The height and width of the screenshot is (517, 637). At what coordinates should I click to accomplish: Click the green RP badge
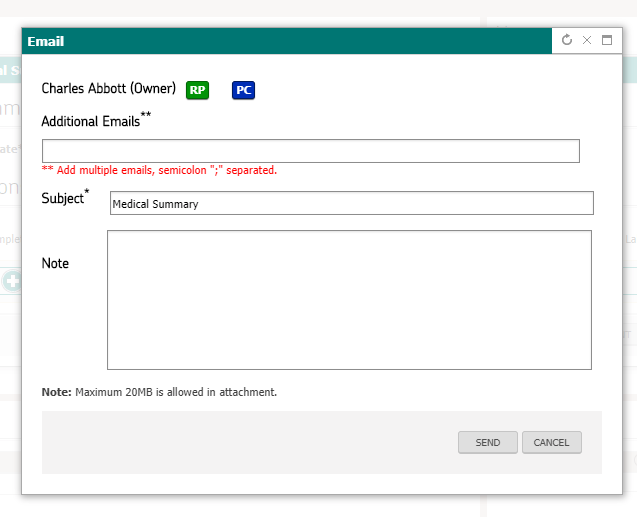pos(197,90)
